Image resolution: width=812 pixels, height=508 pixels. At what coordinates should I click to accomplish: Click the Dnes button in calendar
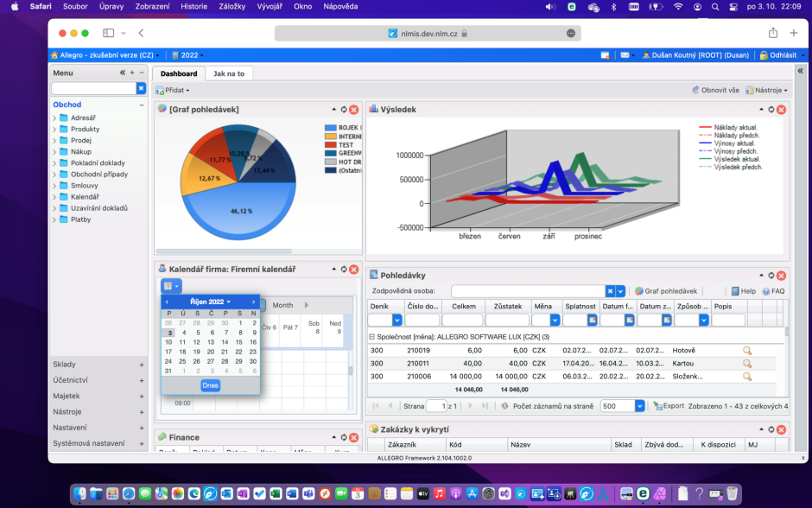coord(210,385)
